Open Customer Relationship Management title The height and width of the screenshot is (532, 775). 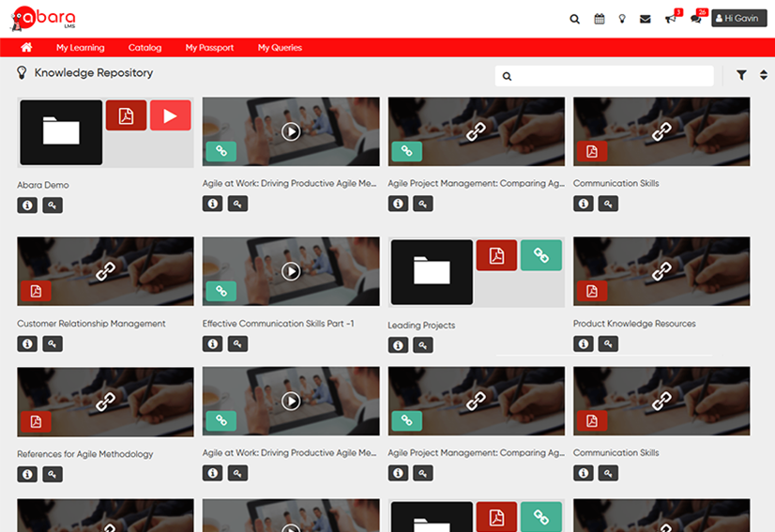[x=91, y=324]
